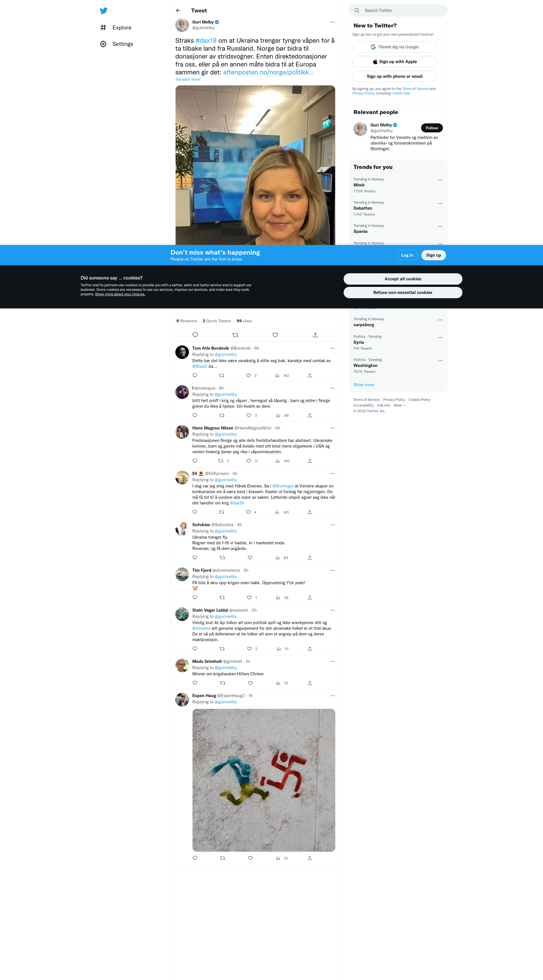This screenshot has height=980, width=543.
Task: Open more options for sarpsborg trend
Action: coord(440,320)
